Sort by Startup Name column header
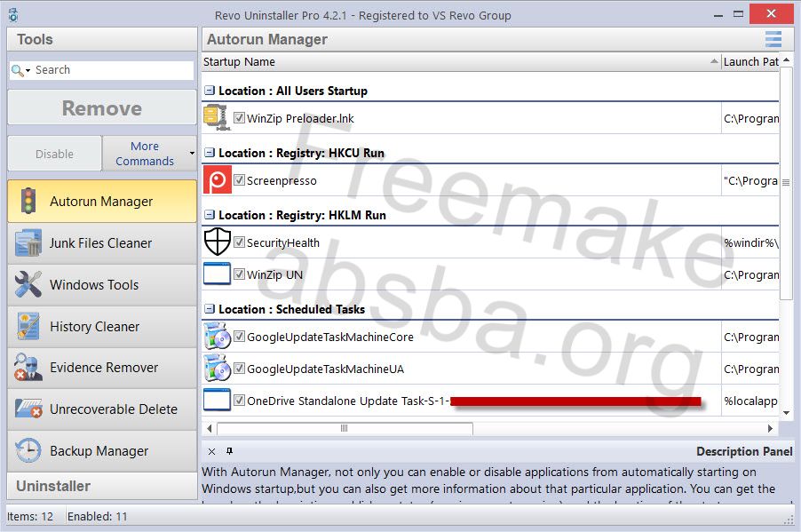 click(x=461, y=62)
